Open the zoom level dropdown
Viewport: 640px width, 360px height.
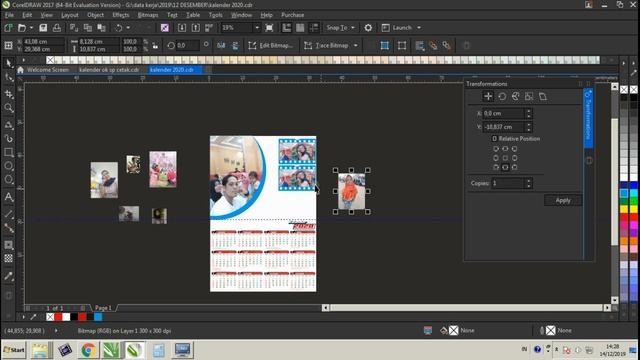(x=257, y=28)
